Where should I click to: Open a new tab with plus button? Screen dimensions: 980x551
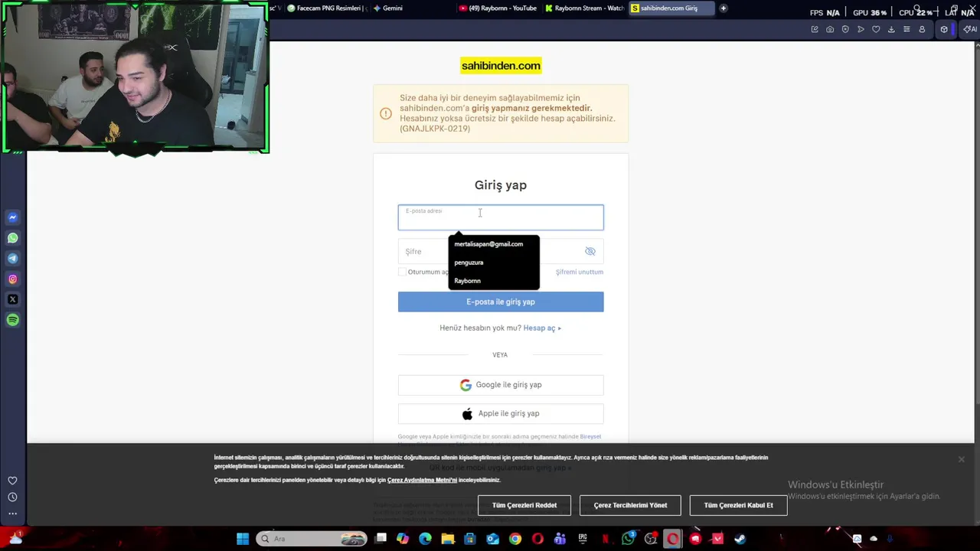click(724, 8)
